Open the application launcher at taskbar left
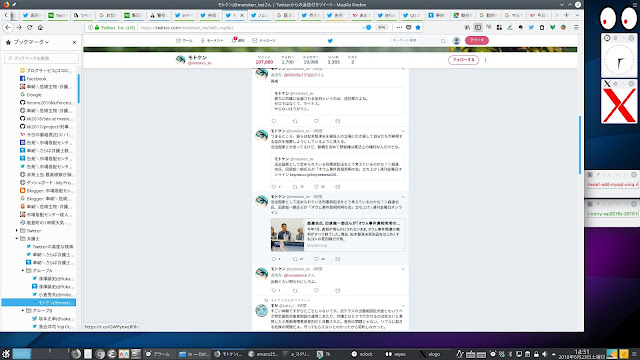Viewport: 640px width, 360px height. [6, 354]
